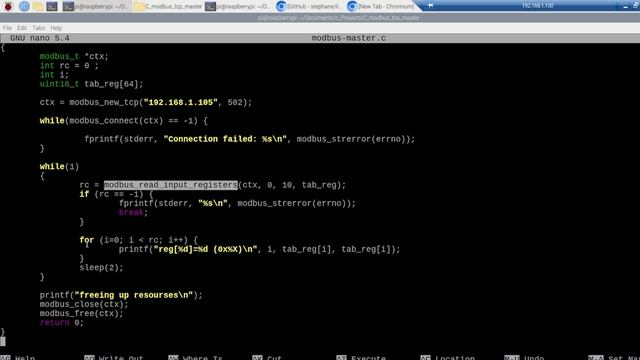The image size is (640, 360).
Task: Click the break; statement
Action: click(x=133, y=212)
